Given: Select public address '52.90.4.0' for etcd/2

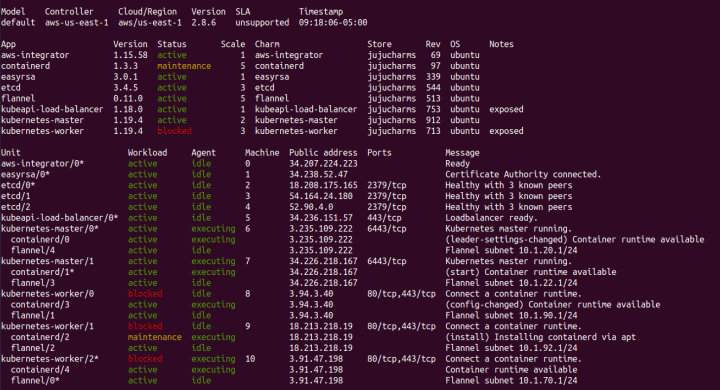Looking at the screenshot, I should [311, 207].
